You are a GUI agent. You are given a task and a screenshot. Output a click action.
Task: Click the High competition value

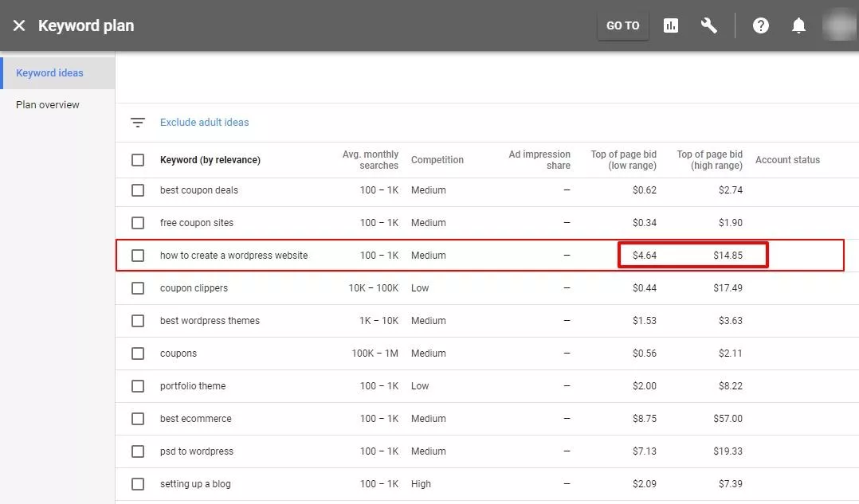click(x=421, y=484)
